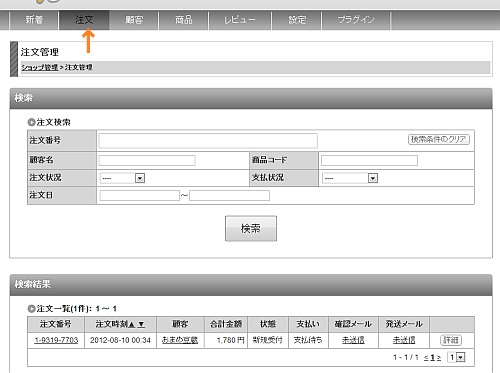Viewport: 500px width, 373px height.
Task: Open the 注文状況 dropdown
Action: (122, 178)
